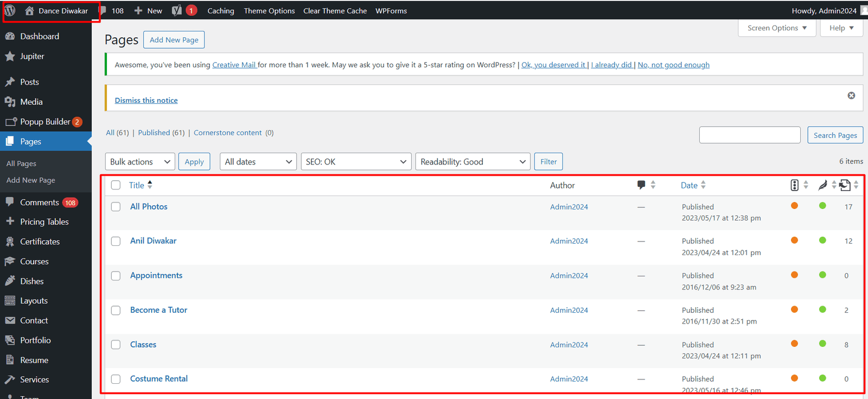Viewport: 868px width, 399px height.
Task: Click the Services wrench icon
Action: point(10,379)
